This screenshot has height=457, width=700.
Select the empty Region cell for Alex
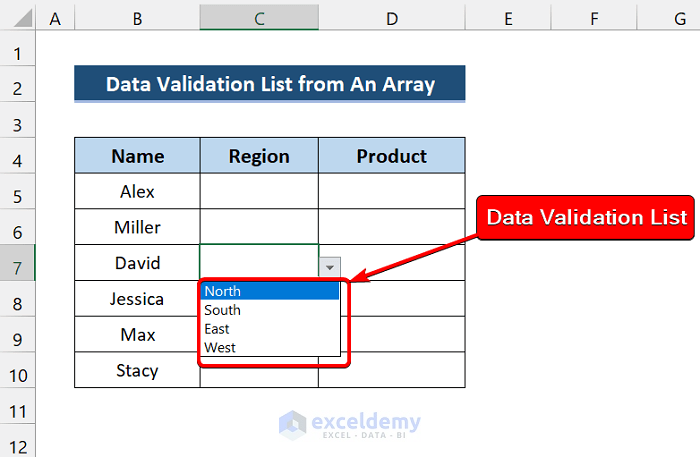pyautogui.click(x=259, y=191)
